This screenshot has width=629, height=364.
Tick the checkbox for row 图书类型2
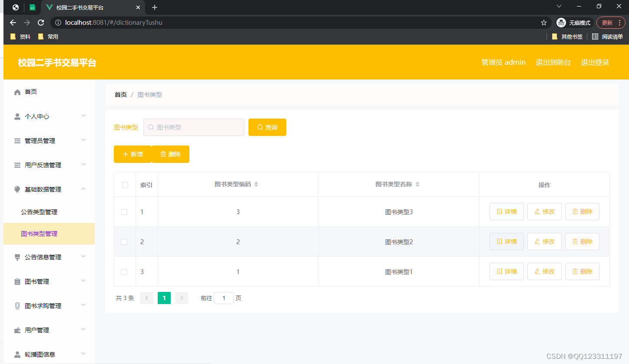pos(124,242)
